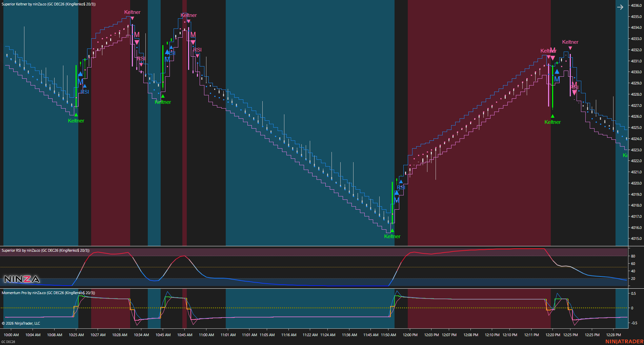Click the 12:07 PM time axis label
644x345 pixels.
point(449,335)
